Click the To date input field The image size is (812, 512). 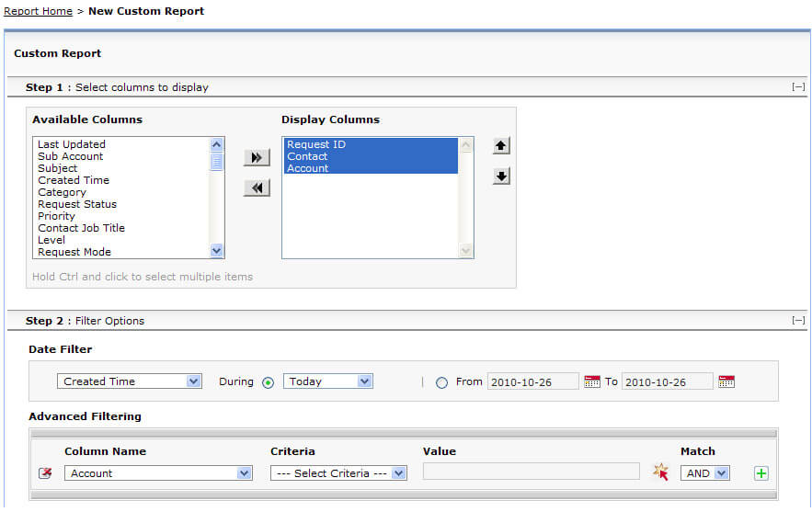coord(668,381)
